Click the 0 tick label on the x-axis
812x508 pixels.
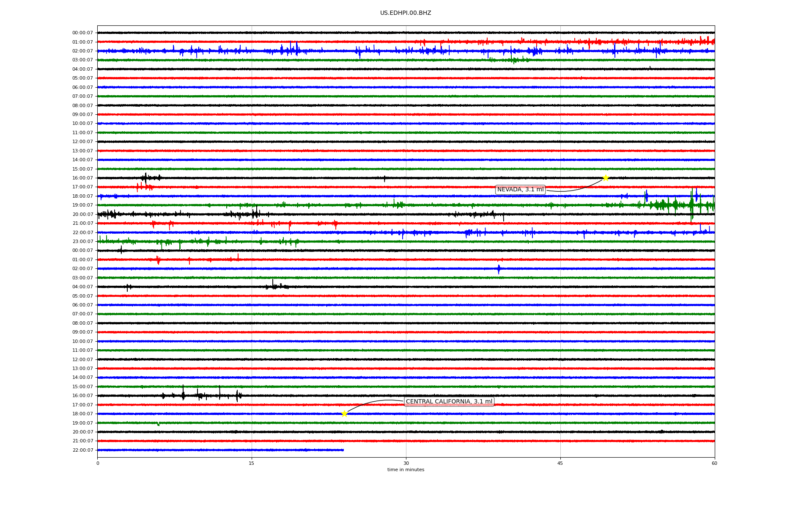98,463
